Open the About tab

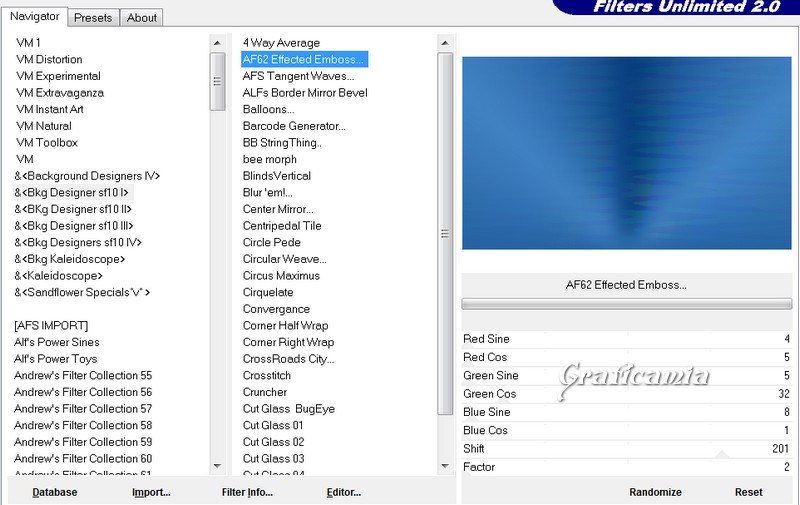pos(141,17)
